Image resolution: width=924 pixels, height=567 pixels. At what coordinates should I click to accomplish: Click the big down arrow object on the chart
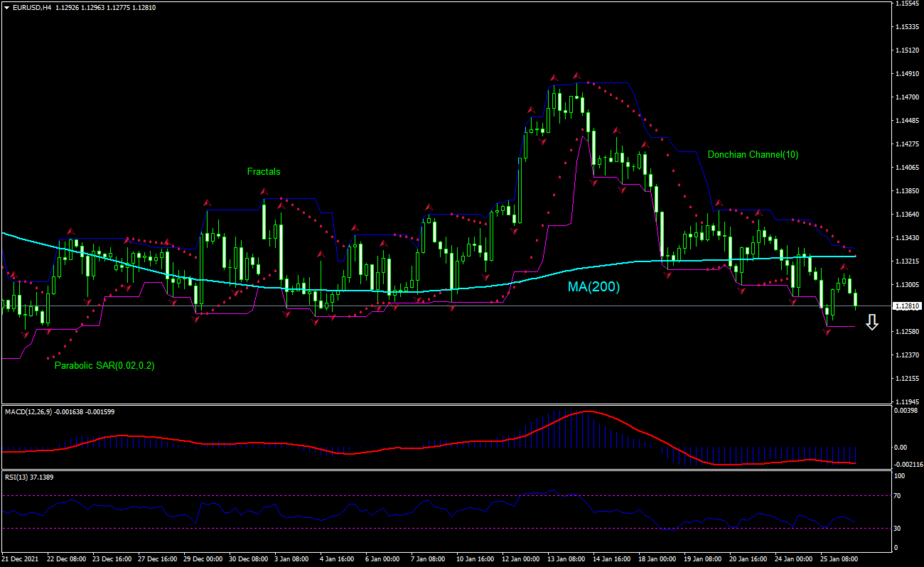click(x=872, y=323)
